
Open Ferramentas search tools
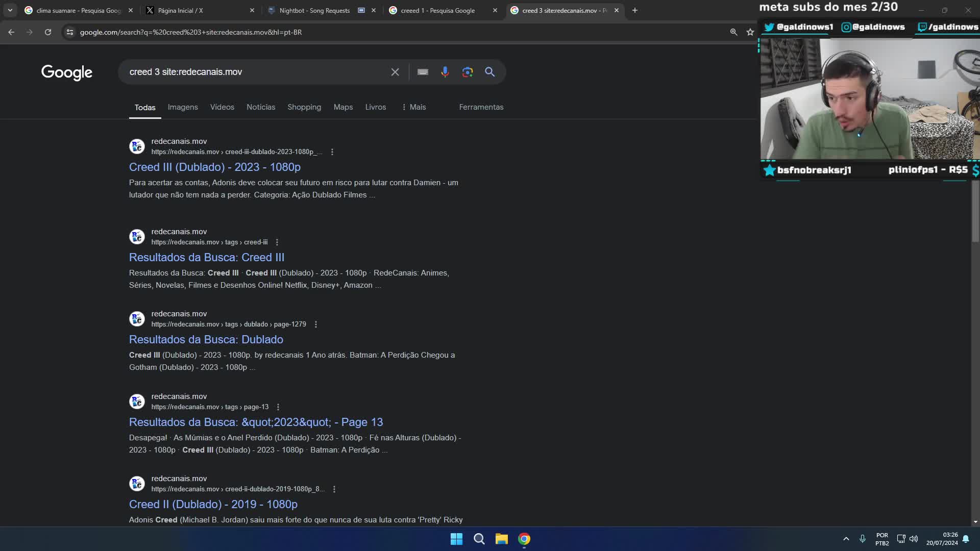[481, 107]
